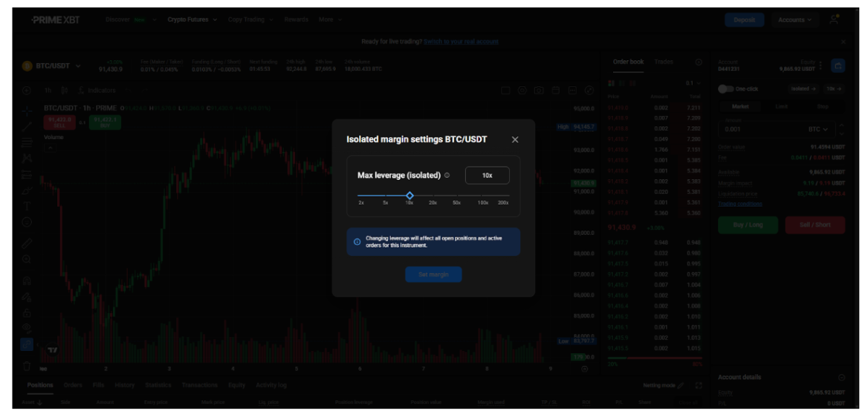This screenshot has height=415, width=868.
Task: Select the 200x mark on leverage slider
Action: click(503, 203)
